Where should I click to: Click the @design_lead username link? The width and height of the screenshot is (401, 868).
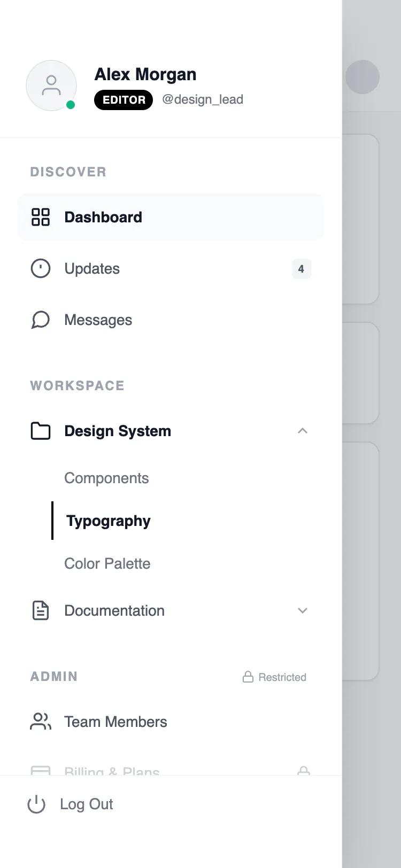click(x=203, y=99)
